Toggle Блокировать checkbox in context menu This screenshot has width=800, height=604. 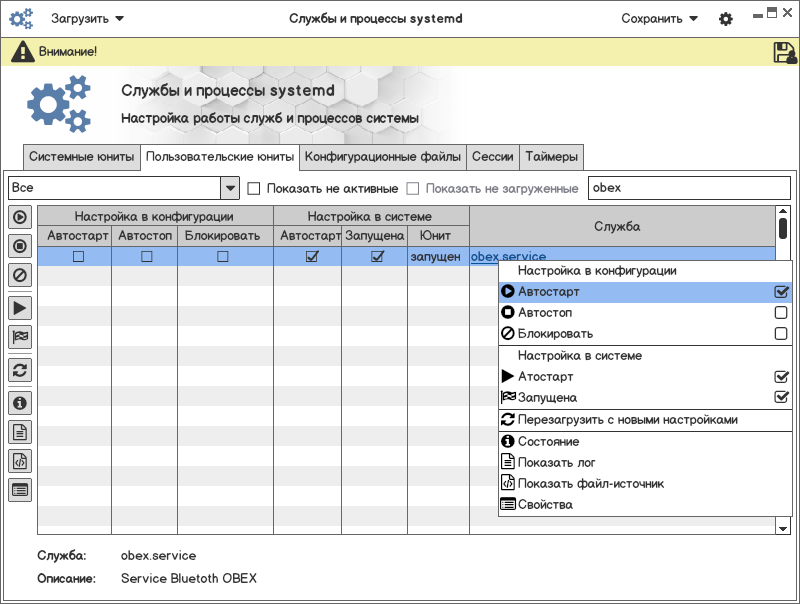click(781, 334)
